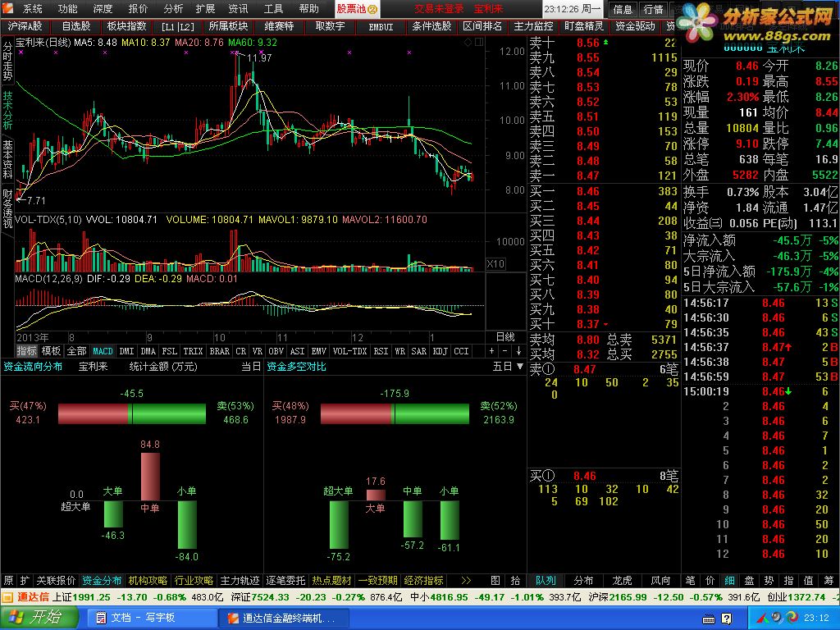The width and height of the screenshot is (840, 630).
Task: Switch indicator to OBV
Action: click(x=276, y=351)
